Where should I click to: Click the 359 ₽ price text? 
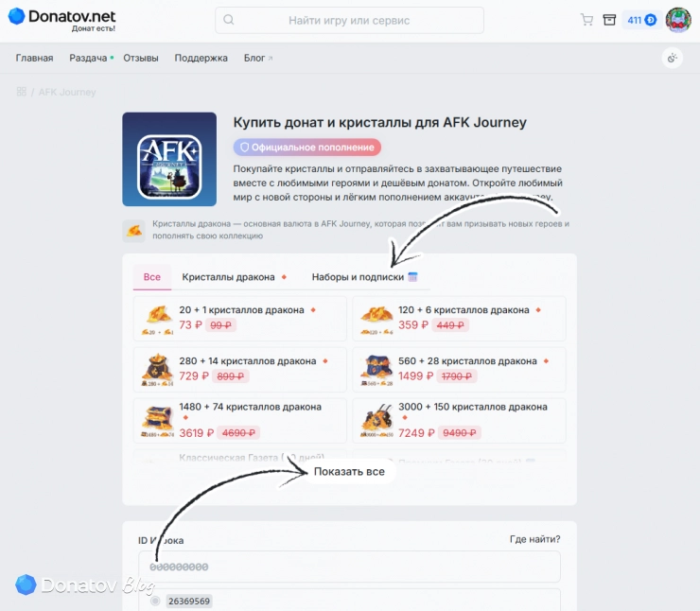point(413,325)
